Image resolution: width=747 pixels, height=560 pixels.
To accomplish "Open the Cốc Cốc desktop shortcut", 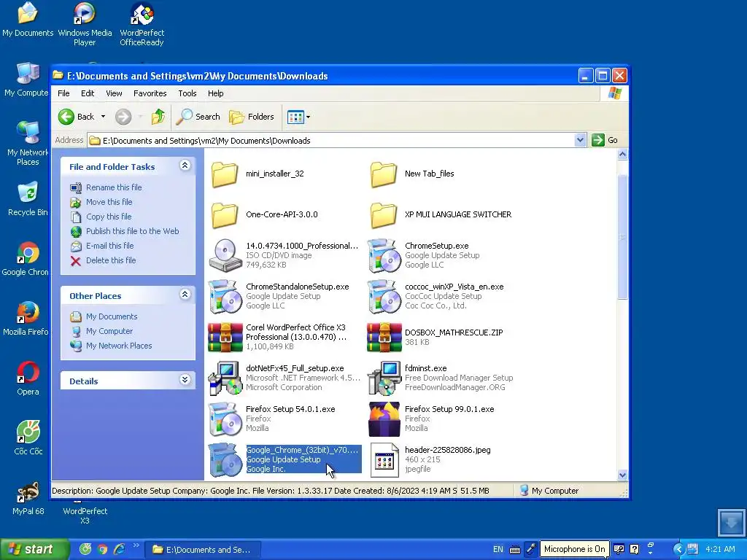I will 28,438.
